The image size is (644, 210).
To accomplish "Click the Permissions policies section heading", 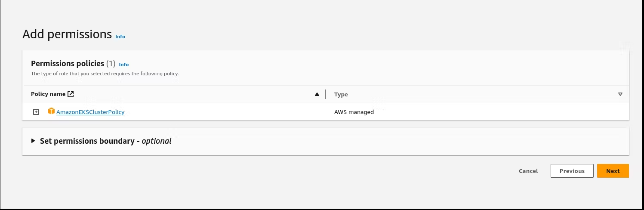I will click(68, 64).
